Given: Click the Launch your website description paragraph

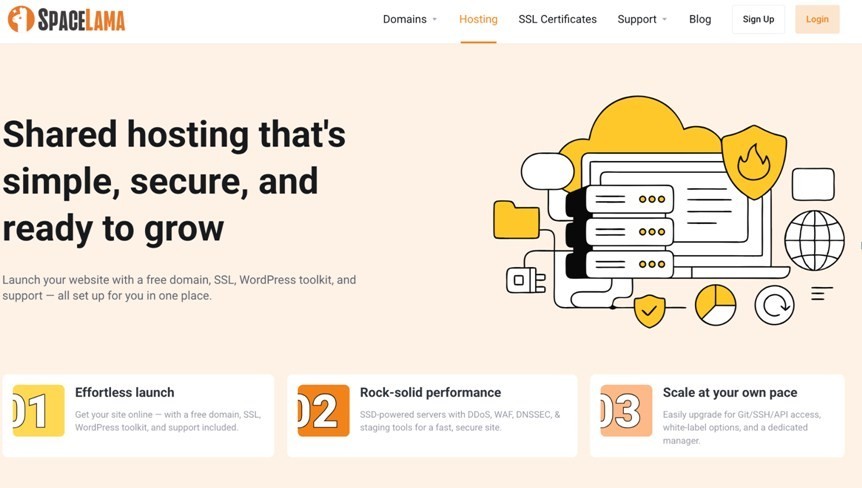Looking at the screenshot, I should 179,287.
